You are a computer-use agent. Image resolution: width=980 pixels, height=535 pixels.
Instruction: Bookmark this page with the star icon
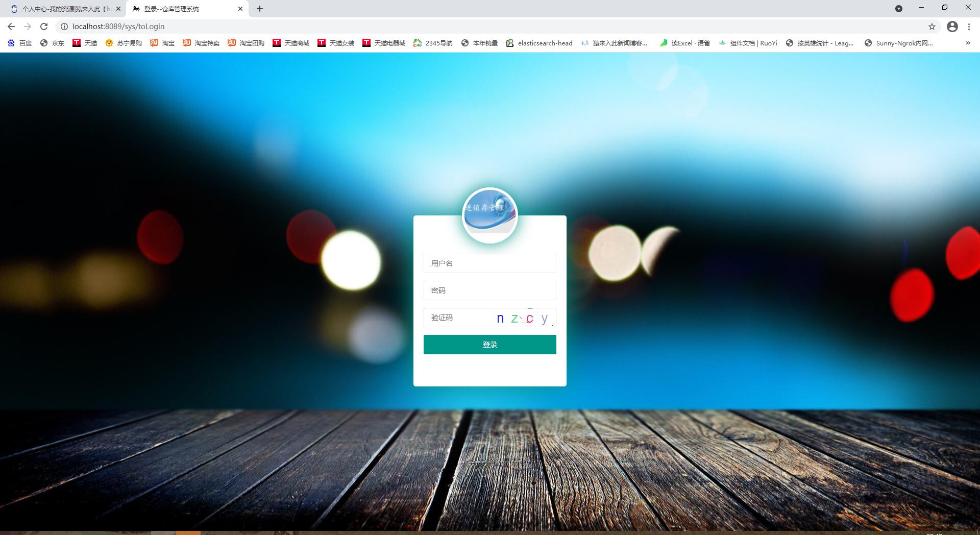coord(932,27)
